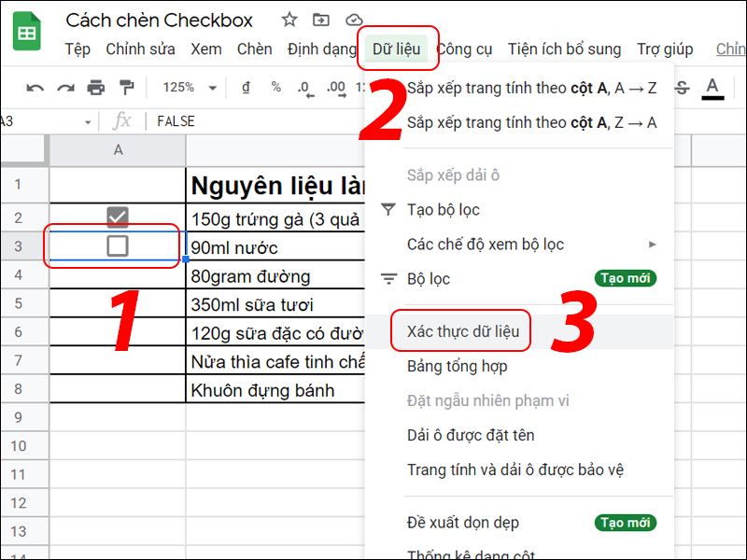The image size is (747, 560).
Task: Click the move to folder icon
Action: 321,20
